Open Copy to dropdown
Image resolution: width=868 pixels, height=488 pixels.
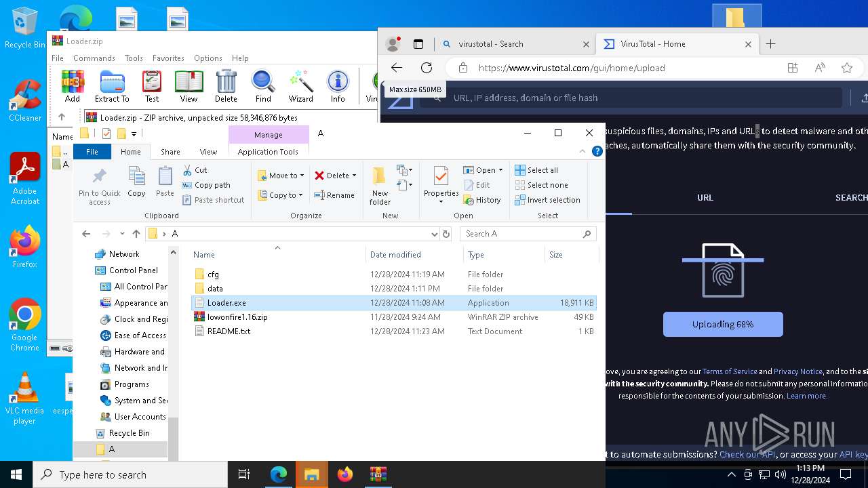[281, 195]
